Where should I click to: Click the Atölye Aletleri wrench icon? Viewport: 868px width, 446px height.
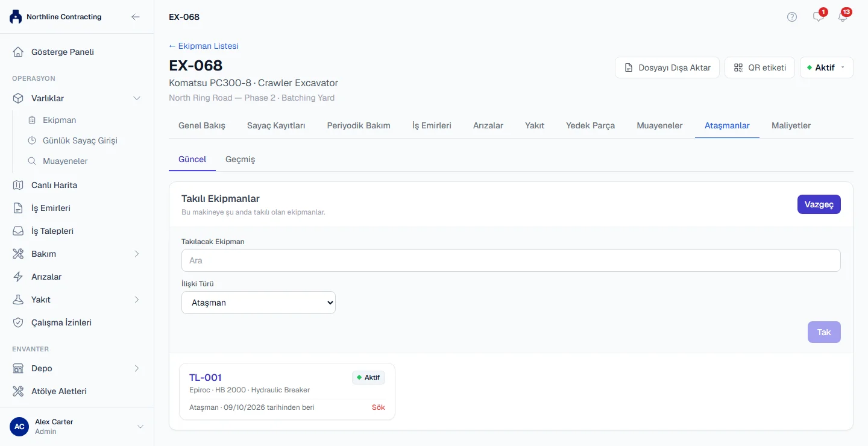click(x=19, y=391)
